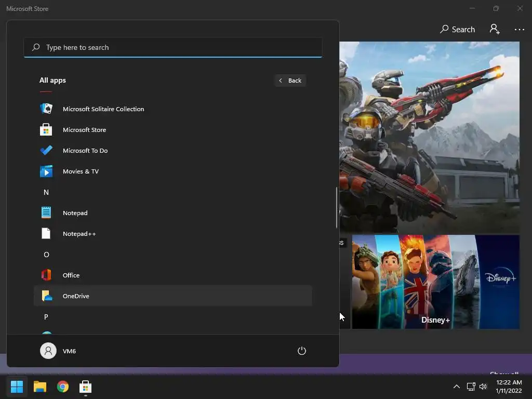Click the VM6 user avatar icon
The height and width of the screenshot is (399, 532).
(48, 351)
